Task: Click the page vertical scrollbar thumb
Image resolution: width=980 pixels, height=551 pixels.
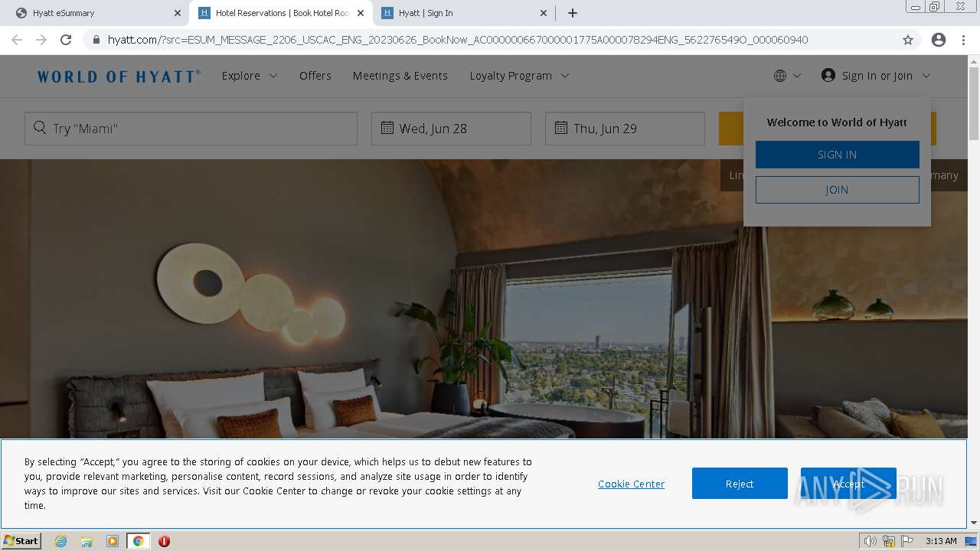Action: coord(974,106)
